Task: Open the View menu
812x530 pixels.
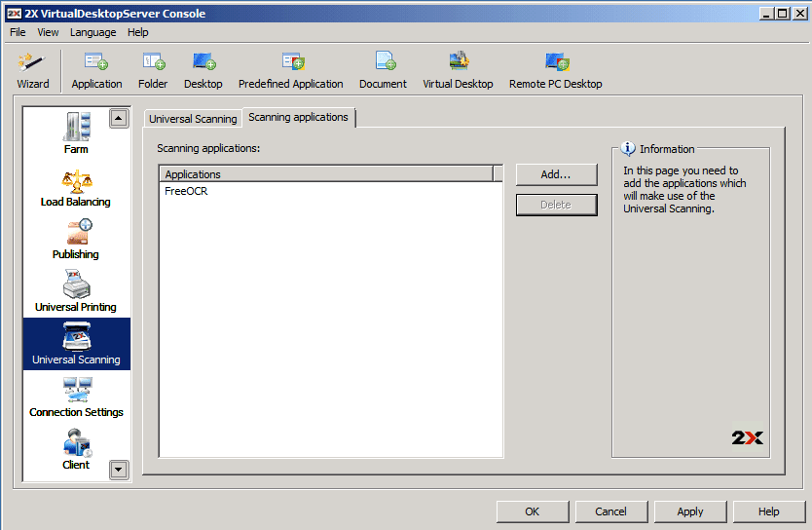Action: coord(48,32)
